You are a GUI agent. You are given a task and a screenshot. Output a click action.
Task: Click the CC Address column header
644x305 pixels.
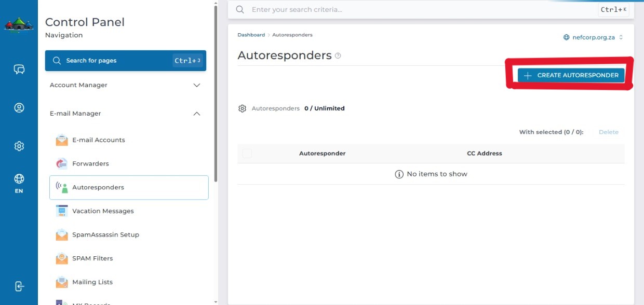[x=485, y=154]
